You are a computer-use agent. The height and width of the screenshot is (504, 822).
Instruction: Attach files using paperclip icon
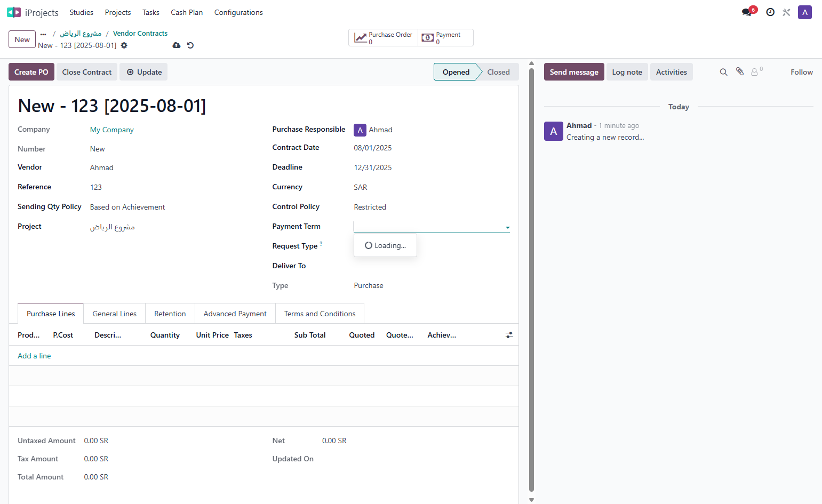pos(740,71)
